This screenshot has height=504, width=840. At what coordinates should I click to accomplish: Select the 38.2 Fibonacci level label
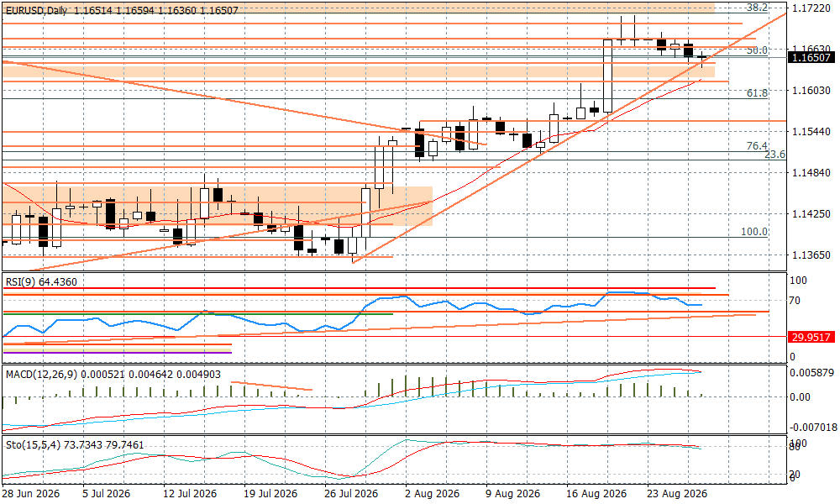click(x=757, y=8)
